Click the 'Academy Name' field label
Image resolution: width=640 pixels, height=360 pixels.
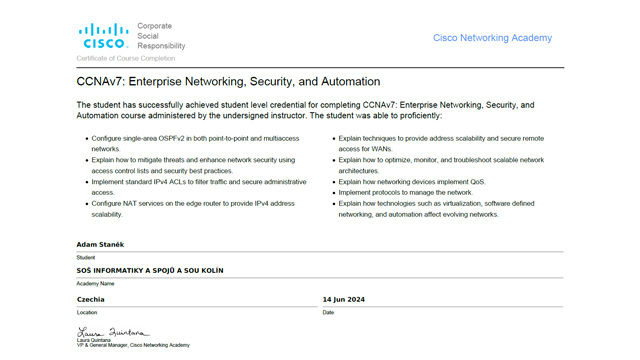tap(95, 284)
